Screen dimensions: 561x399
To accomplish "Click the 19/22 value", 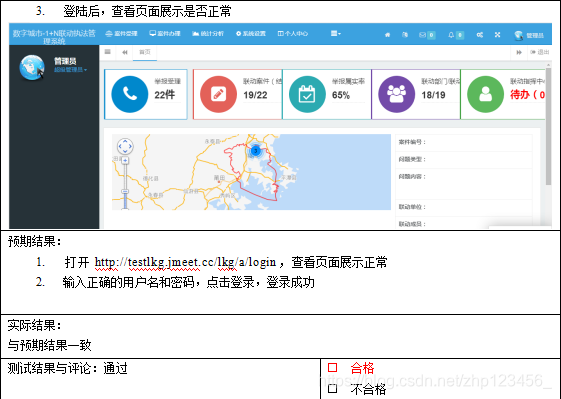I will click(x=255, y=95).
